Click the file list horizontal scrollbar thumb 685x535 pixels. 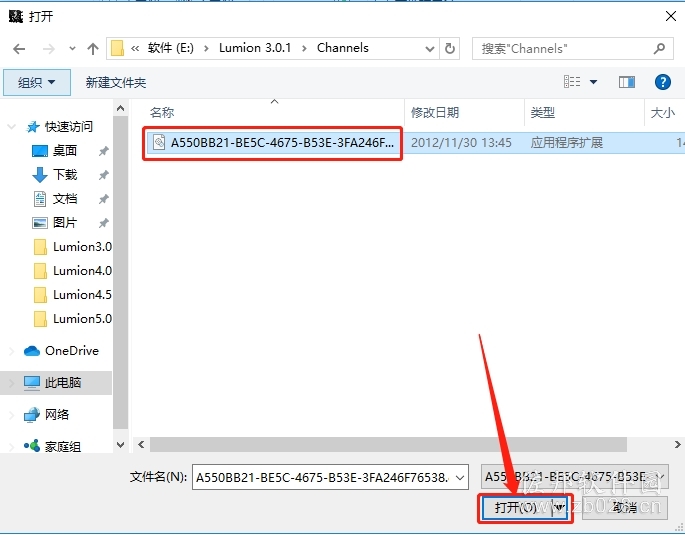388,445
